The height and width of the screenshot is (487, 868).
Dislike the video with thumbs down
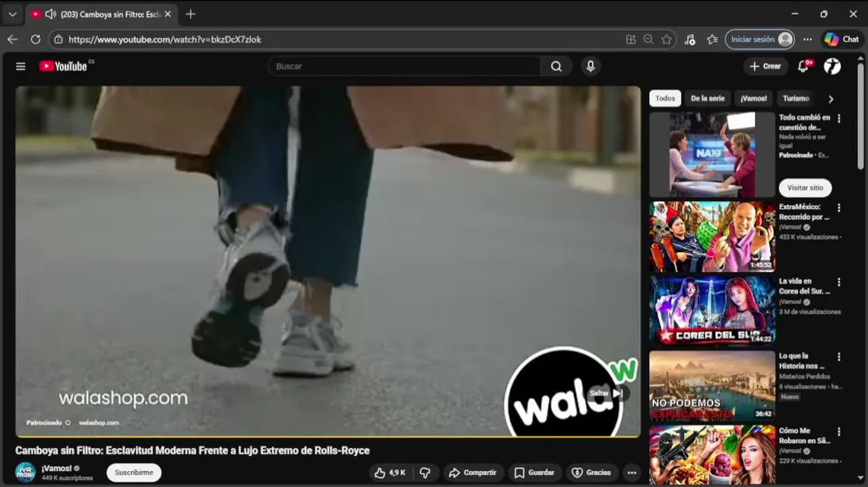(x=425, y=473)
